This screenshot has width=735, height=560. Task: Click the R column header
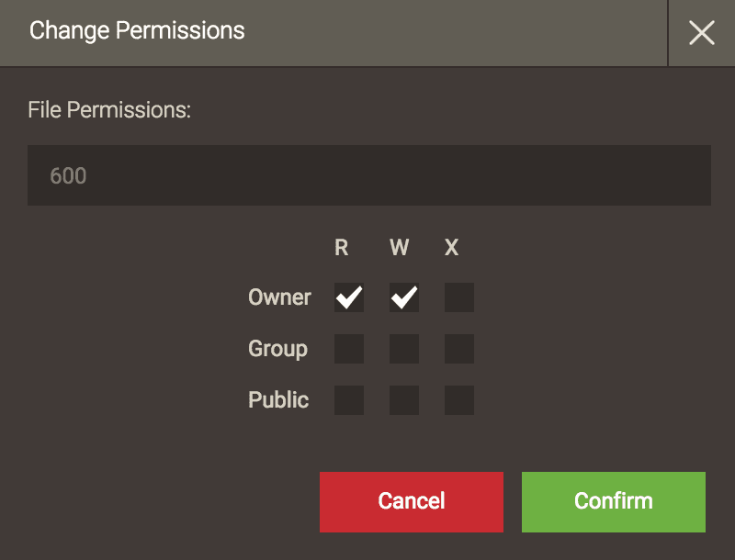tap(339, 246)
